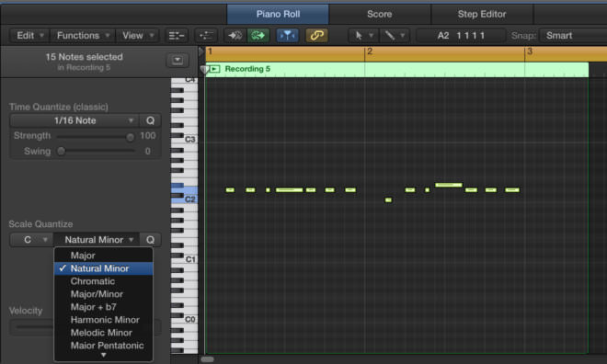The image size is (607, 364).
Task: Click bar 2 in the ruler
Action: (370, 51)
